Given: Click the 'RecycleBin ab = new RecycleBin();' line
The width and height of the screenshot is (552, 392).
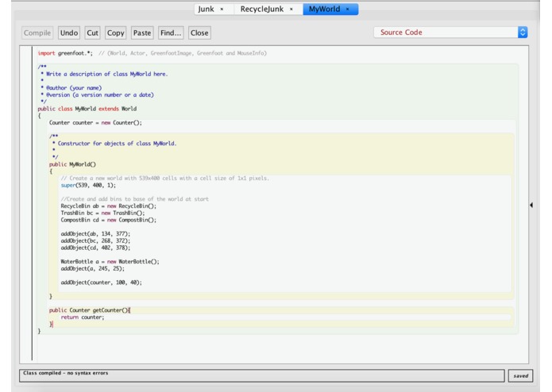Looking at the screenshot, I should [x=109, y=206].
